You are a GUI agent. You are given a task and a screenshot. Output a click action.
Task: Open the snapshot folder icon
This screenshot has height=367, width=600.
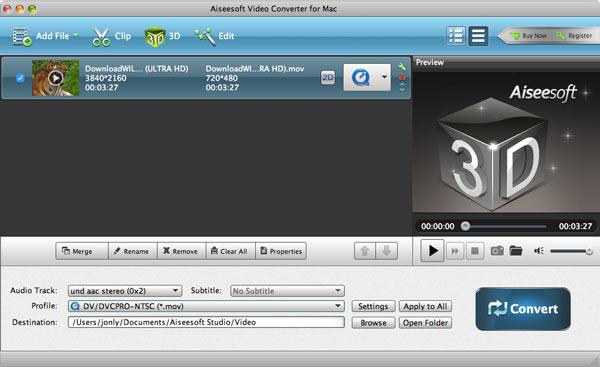(x=516, y=251)
